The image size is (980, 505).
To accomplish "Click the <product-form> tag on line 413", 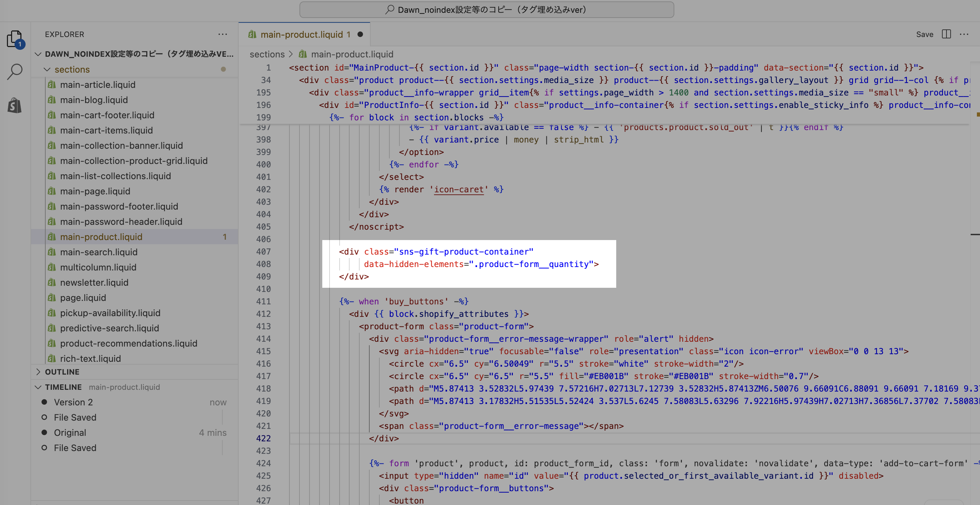I will [x=446, y=327].
